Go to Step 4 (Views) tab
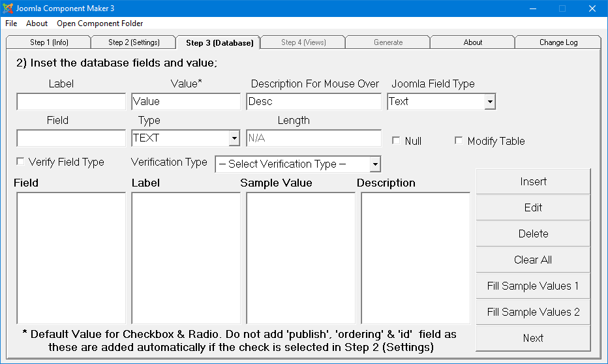The image size is (608, 364). pos(303,42)
